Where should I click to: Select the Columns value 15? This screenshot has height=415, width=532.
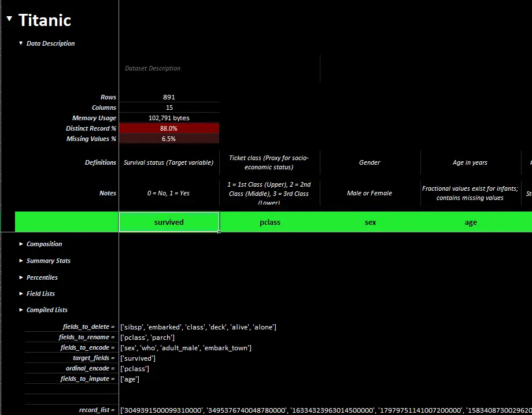(169, 108)
